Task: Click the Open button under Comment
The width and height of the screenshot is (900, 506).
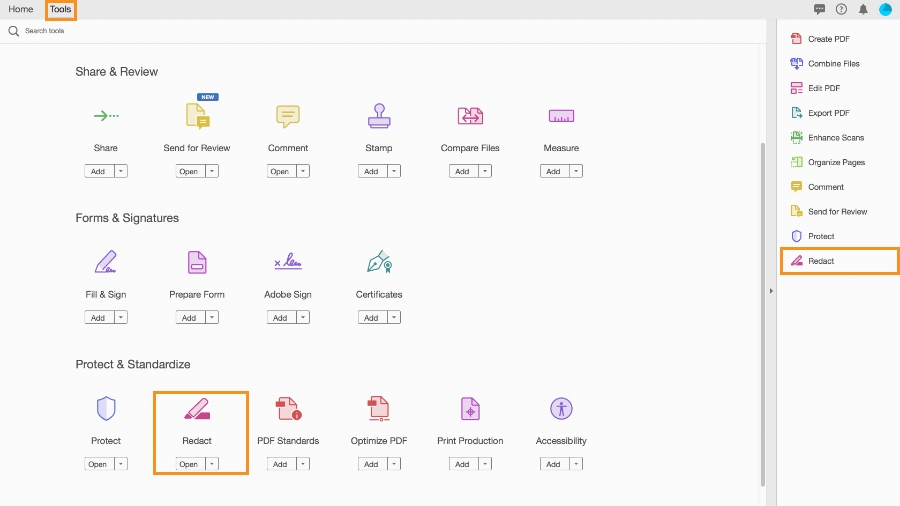Action: (280, 171)
